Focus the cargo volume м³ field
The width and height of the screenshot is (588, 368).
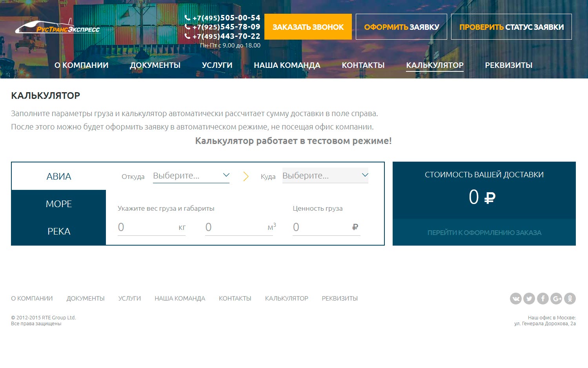coord(239,227)
